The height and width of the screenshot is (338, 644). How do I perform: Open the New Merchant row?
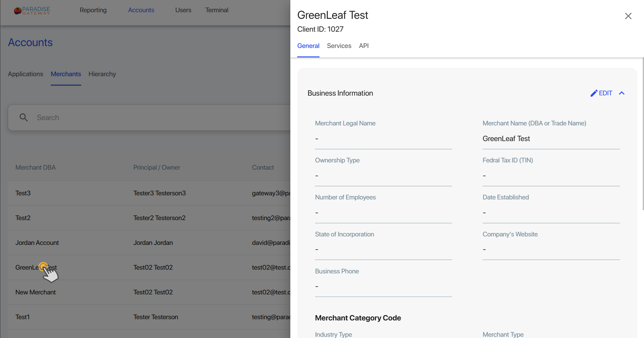149,292
